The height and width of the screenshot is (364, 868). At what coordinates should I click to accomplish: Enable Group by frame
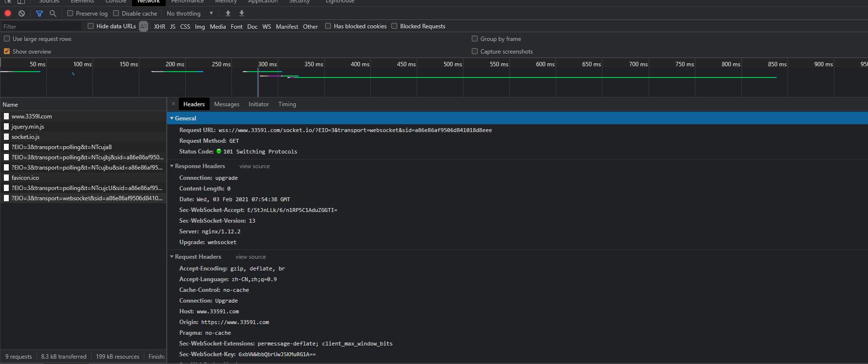pos(475,38)
